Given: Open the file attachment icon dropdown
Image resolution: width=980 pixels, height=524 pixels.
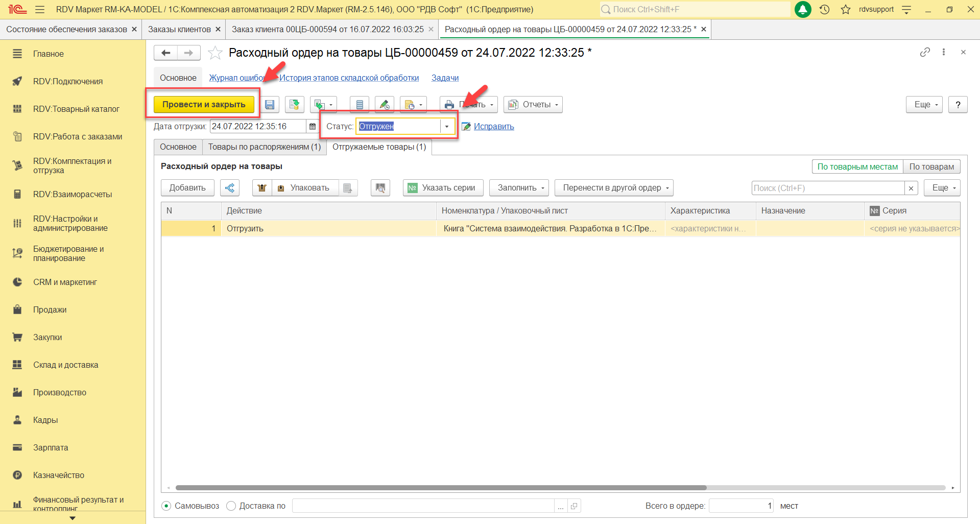Looking at the screenshot, I should pyautogui.click(x=413, y=105).
